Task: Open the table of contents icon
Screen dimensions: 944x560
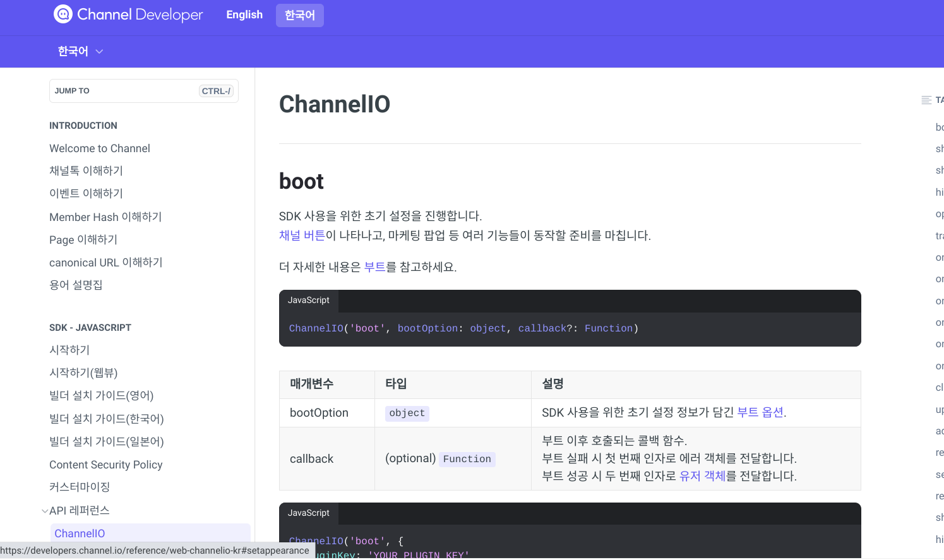Action: click(x=926, y=100)
